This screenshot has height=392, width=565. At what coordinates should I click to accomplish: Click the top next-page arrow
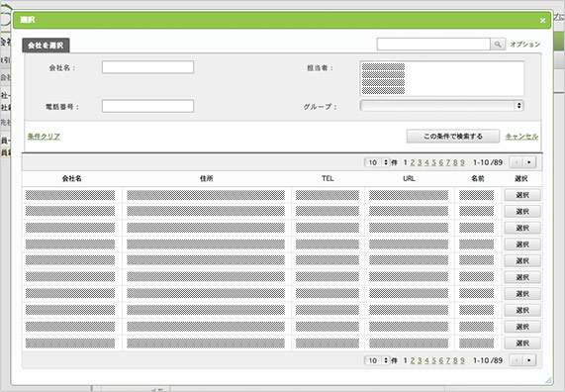529,162
